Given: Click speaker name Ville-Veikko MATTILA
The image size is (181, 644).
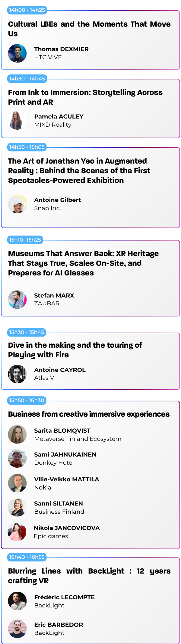Looking at the screenshot, I should pos(67,479).
